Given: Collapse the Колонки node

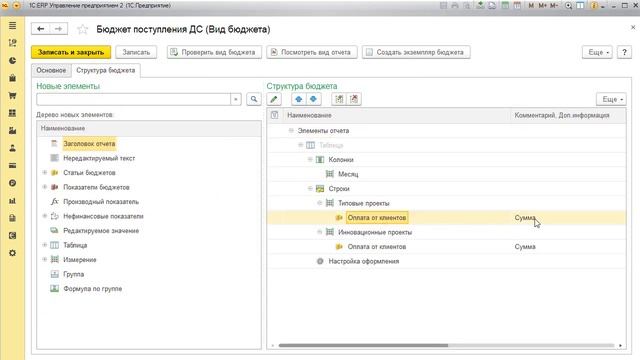Looking at the screenshot, I should tap(310, 160).
